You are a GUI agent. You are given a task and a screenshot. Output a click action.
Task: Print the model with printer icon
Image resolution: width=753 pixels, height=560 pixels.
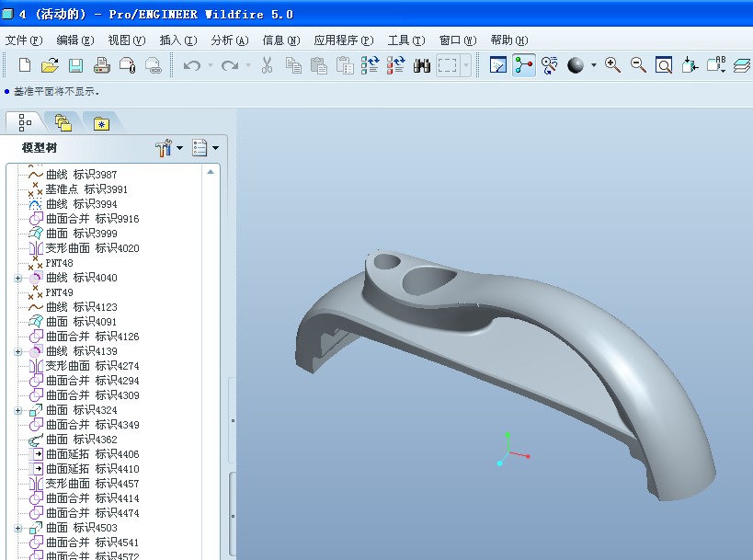[x=101, y=65]
